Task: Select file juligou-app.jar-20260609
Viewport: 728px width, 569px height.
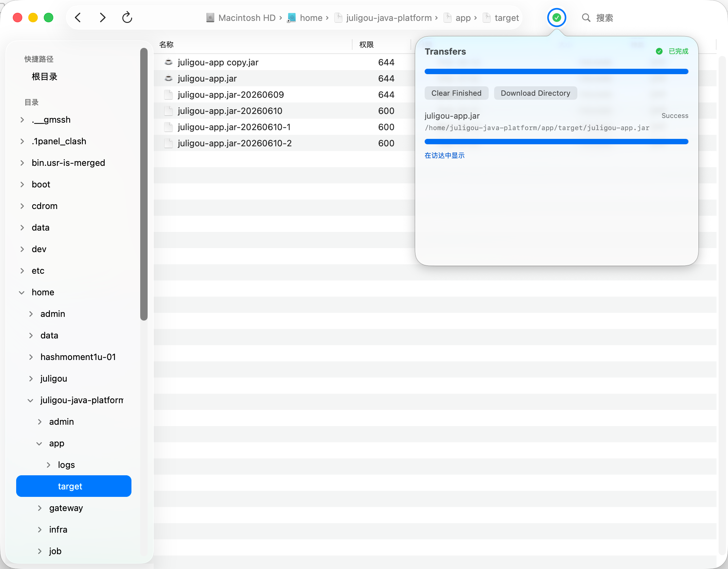Action: (231, 95)
